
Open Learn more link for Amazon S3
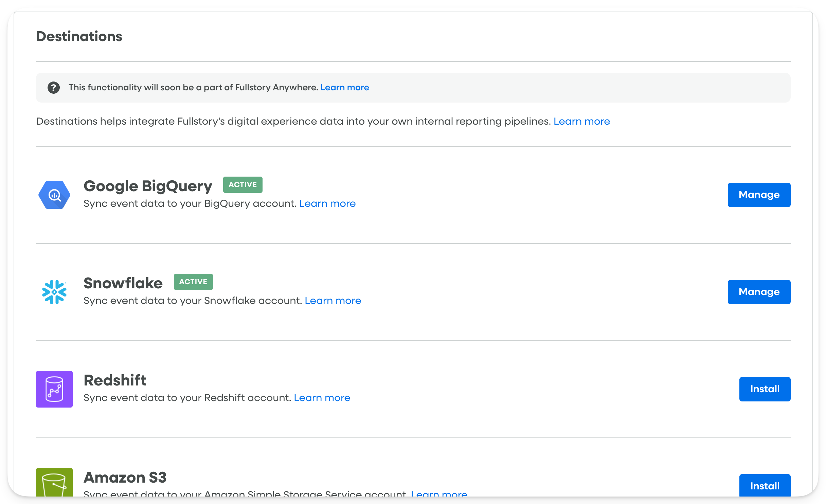pyautogui.click(x=439, y=493)
